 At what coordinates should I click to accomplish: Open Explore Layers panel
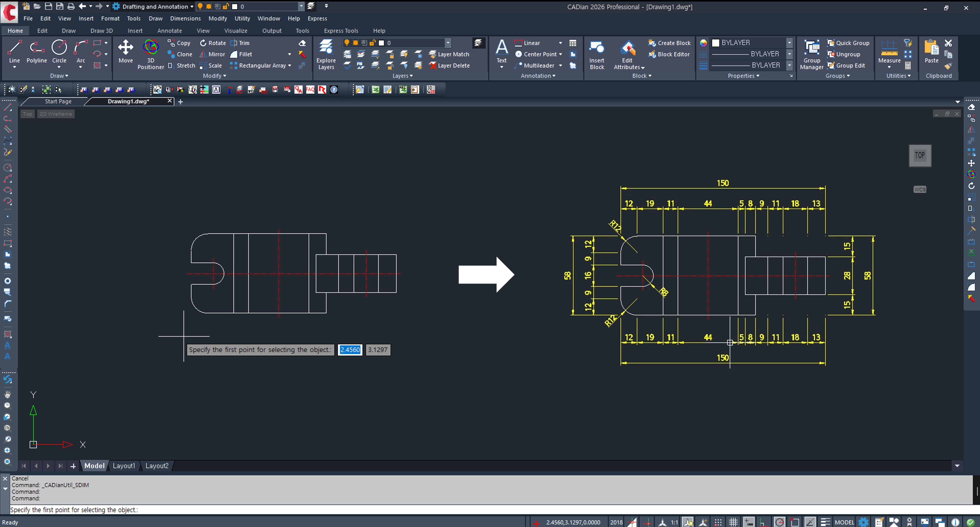point(326,53)
